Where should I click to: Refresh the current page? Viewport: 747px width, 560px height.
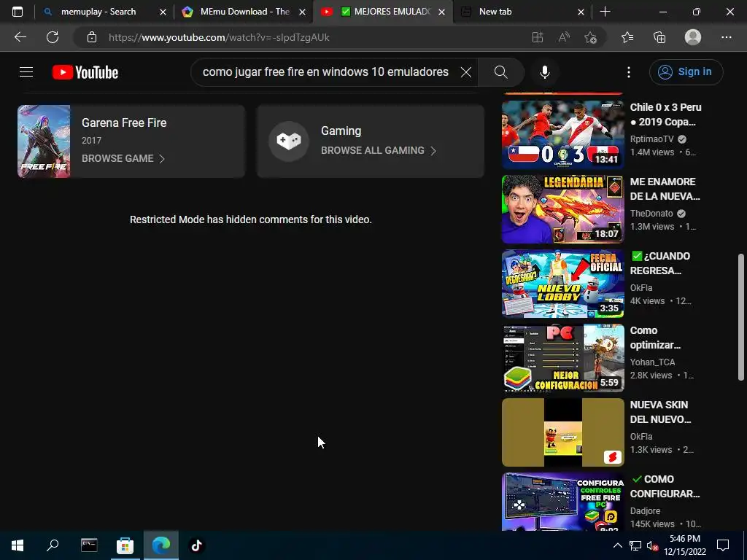pos(53,37)
